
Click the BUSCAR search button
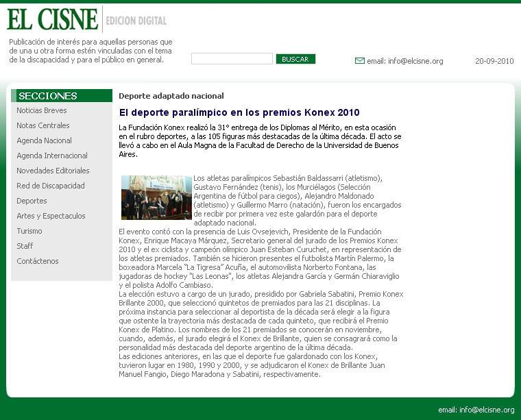tap(295, 59)
